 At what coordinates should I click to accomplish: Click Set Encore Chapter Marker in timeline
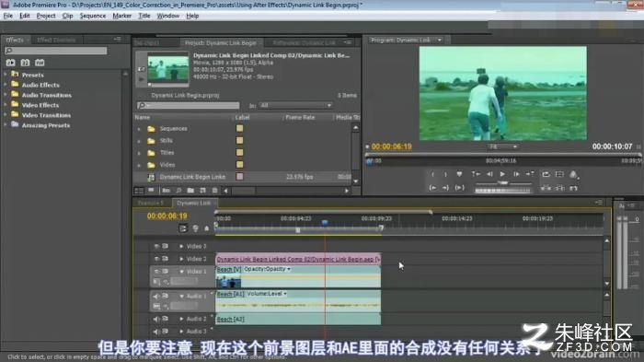click(195, 228)
